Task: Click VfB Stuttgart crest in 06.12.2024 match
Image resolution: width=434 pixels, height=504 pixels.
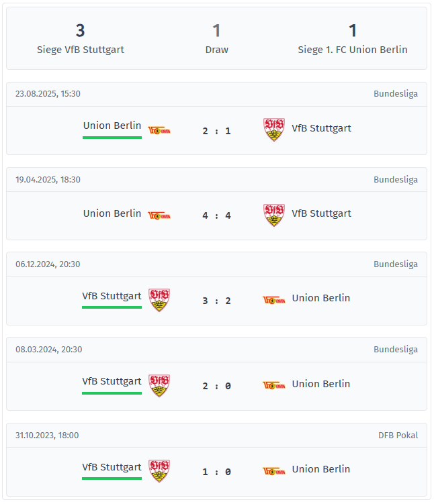Action: pos(159,300)
